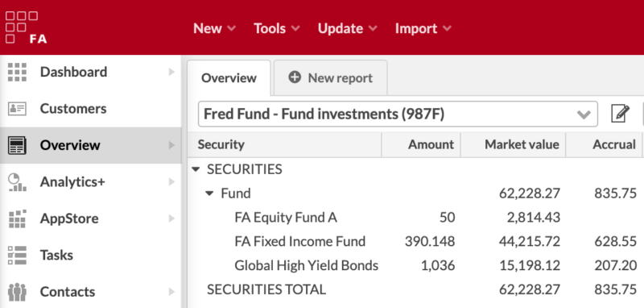The height and width of the screenshot is (308, 644).
Task: Click the Overview sidebar icon
Action: point(17,145)
